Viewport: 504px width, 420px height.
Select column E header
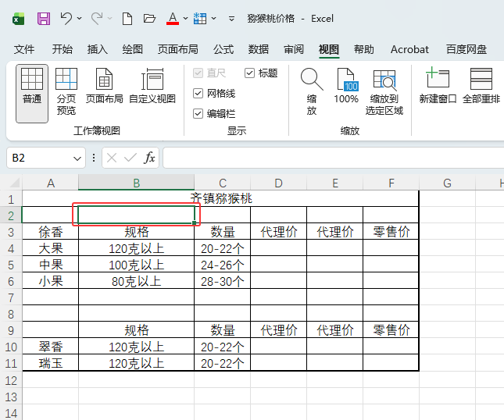(x=335, y=183)
